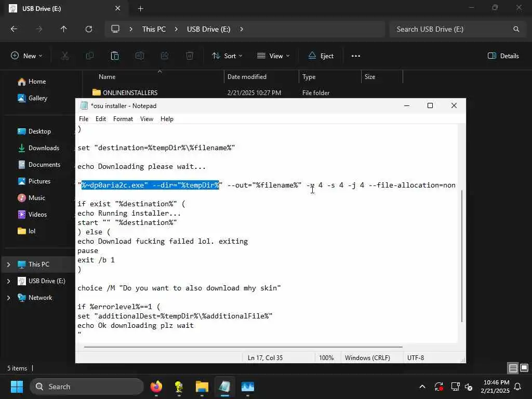Open Firefox from the taskbar
The height and width of the screenshot is (399, 532).
tap(156, 387)
